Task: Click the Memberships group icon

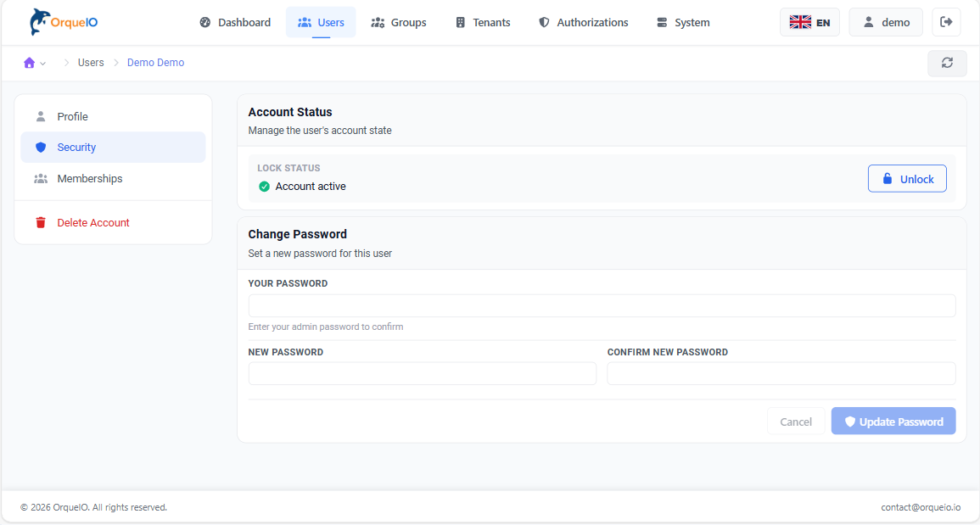Action: point(41,178)
